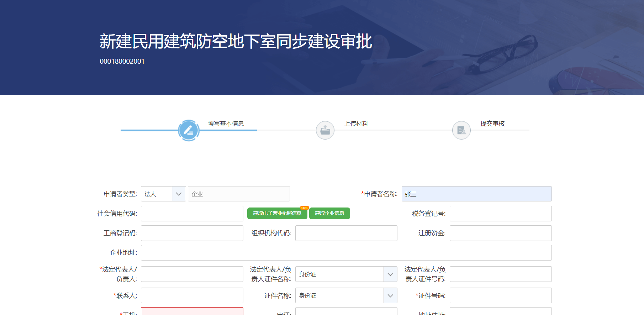The height and width of the screenshot is (315, 644).
Task: Click the 工商登记码 input field
Action: click(192, 233)
